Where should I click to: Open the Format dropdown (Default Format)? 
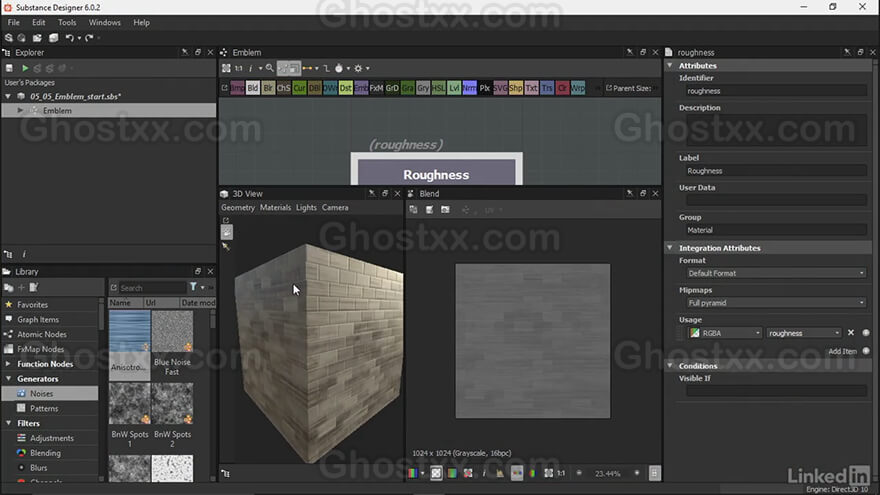(x=776, y=273)
